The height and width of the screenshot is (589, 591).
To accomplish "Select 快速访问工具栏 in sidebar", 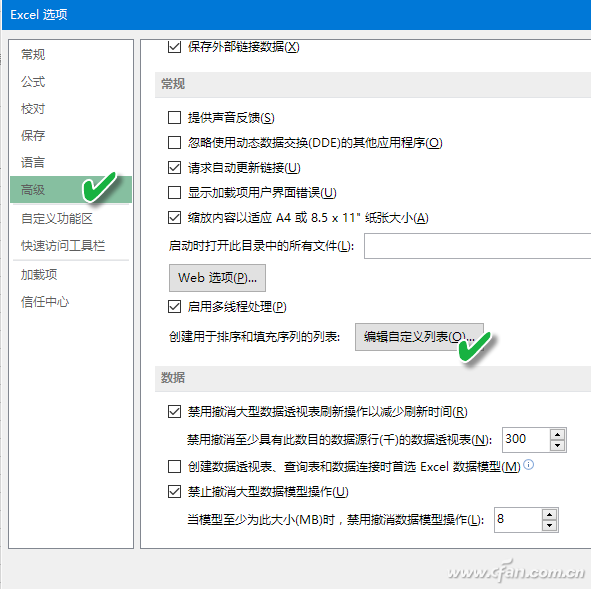I will coord(63,245).
